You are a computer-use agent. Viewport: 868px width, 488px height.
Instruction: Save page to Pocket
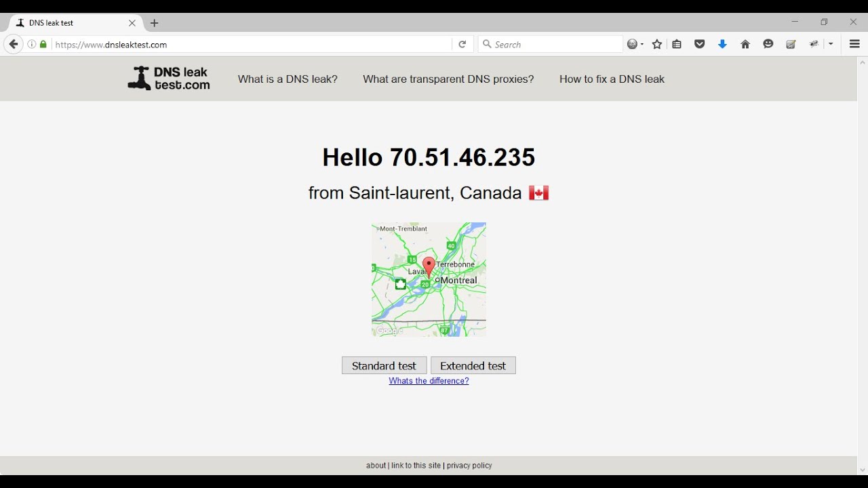[x=700, y=44]
